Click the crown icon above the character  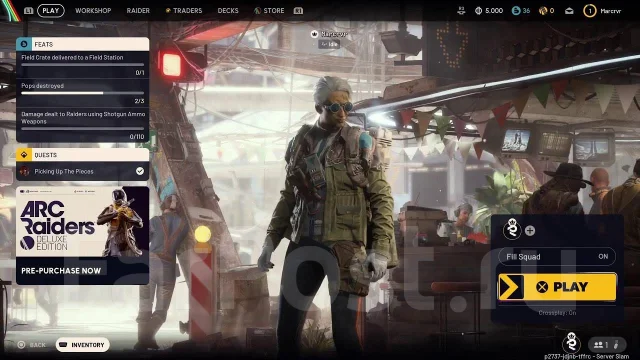[x=314, y=34]
